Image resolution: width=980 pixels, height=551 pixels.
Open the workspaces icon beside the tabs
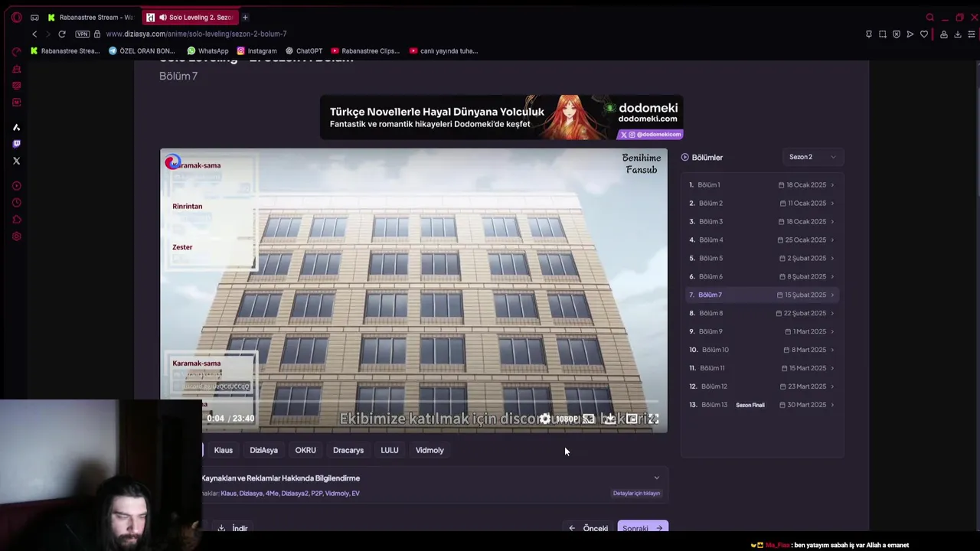tap(34, 17)
